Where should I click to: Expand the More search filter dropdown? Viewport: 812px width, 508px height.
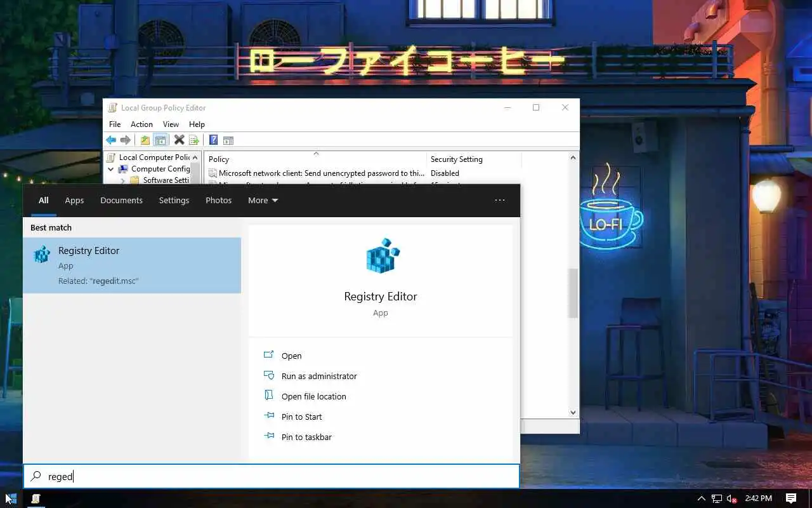click(263, 200)
